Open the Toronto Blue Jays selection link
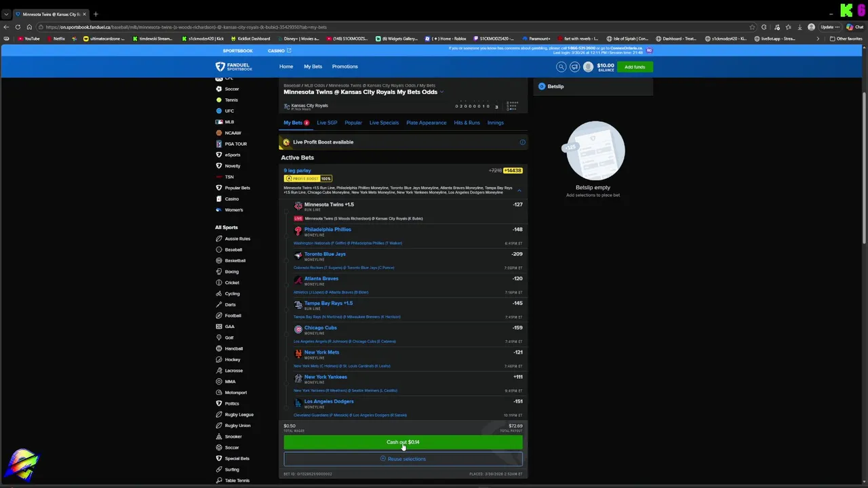Viewport: 868px width, 488px height. (325, 254)
